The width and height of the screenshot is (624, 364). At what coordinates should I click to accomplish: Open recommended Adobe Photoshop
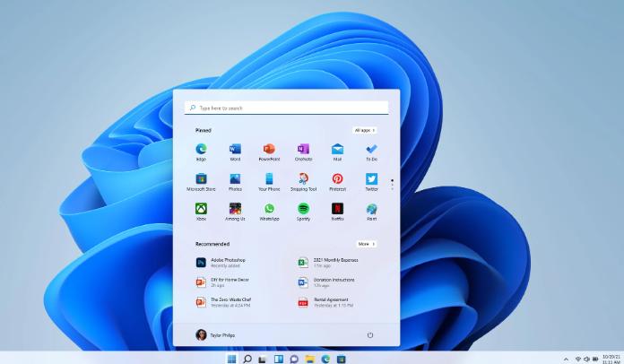(x=221, y=263)
